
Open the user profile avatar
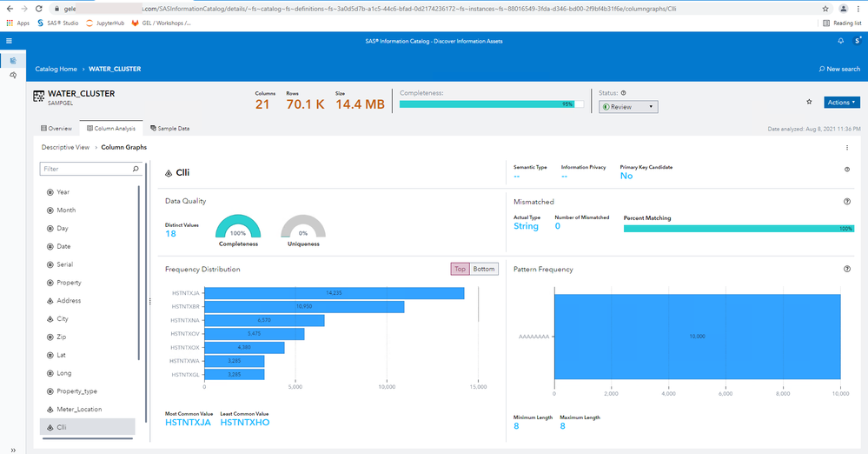pyautogui.click(x=858, y=41)
